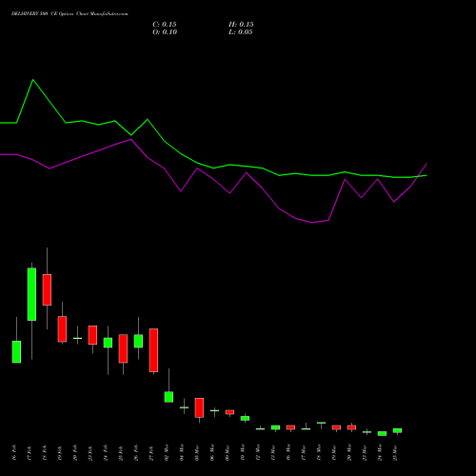The width and height of the screenshot is (476, 476).
Task: Select the '25 Mar' date axis label
Action: (x=395, y=453)
